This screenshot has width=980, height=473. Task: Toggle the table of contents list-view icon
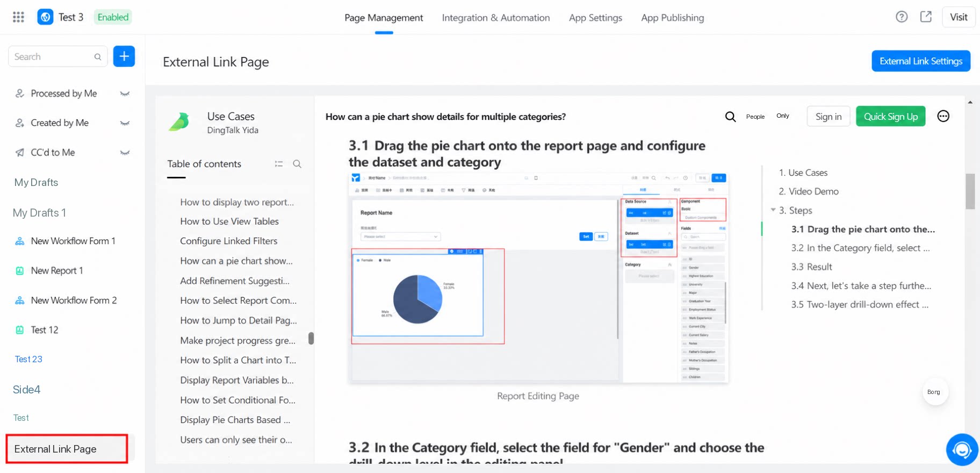coord(279,164)
